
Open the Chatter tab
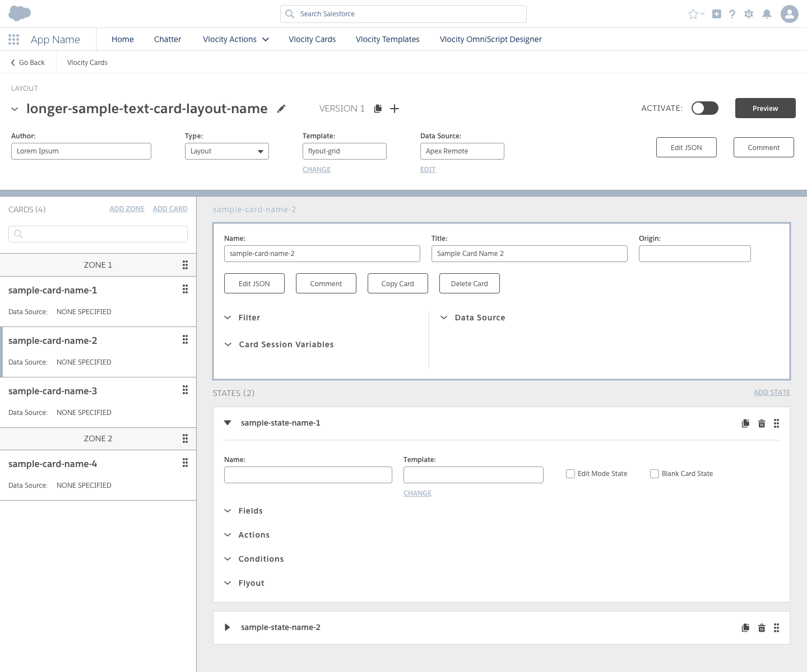click(168, 39)
